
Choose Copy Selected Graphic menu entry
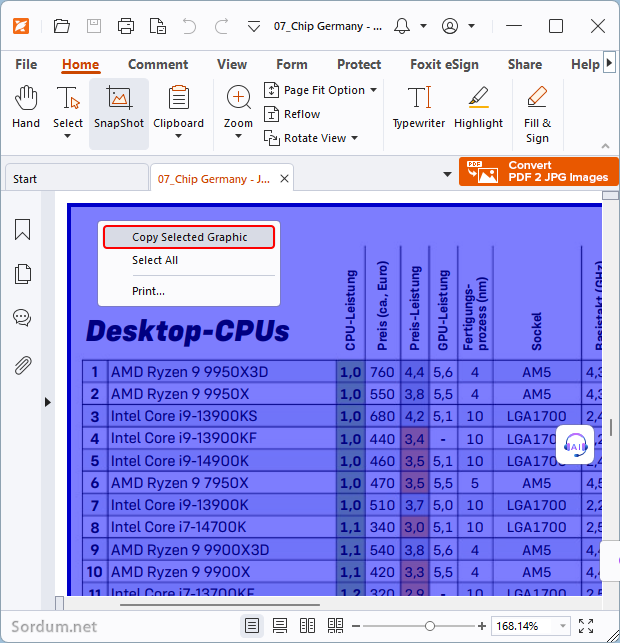tap(189, 237)
